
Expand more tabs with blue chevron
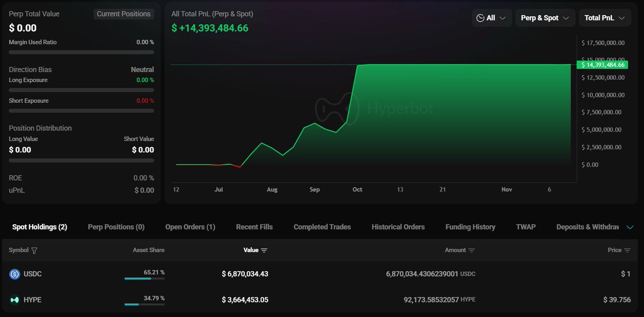point(630,227)
